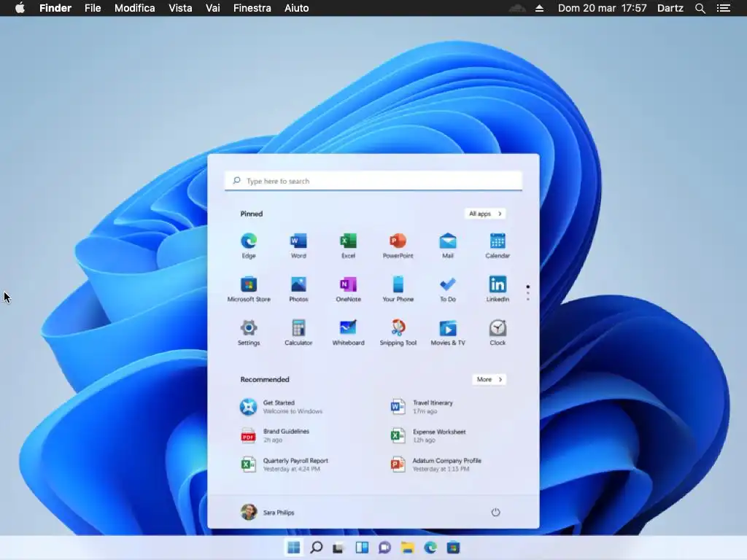This screenshot has width=747, height=560.
Task: Open Task View from the taskbar
Action: pyautogui.click(x=338, y=548)
